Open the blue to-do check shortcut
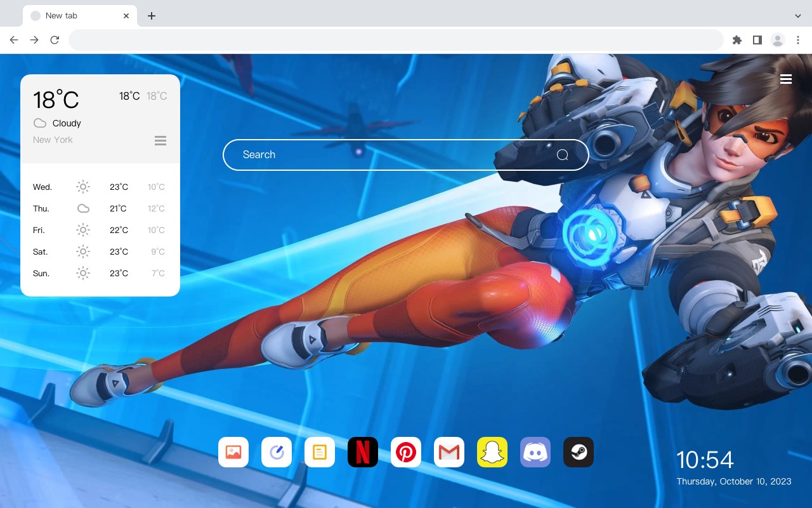Screen dimensions: 812x508 click(277, 452)
